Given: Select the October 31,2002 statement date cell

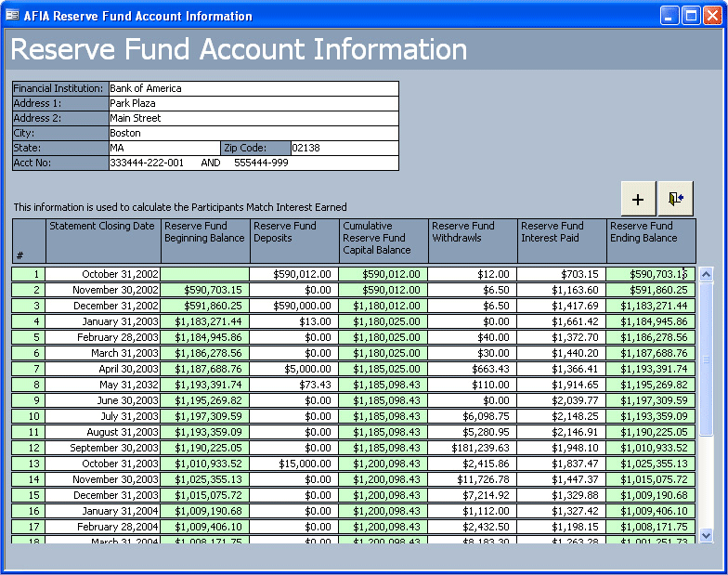Looking at the screenshot, I should coord(103,274).
